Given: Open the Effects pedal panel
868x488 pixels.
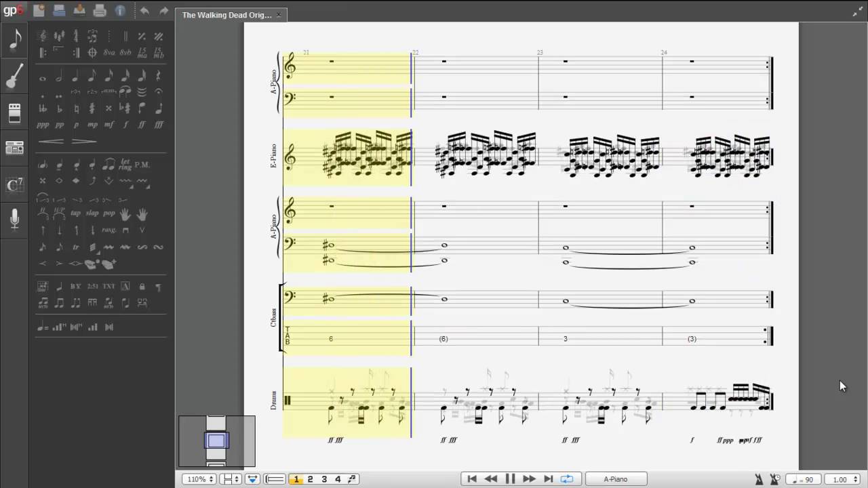Looking at the screenshot, I should (14, 112).
